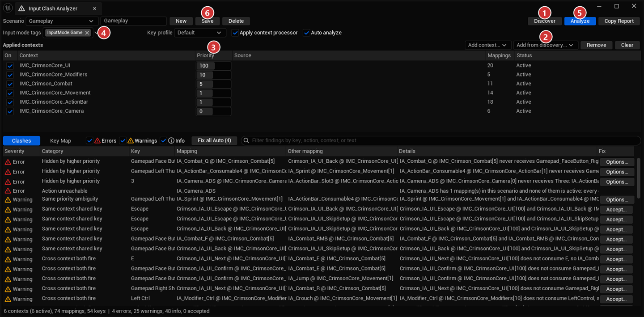Click the yellow Warnings filter triangle icon
Image resolution: width=644 pixels, height=317 pixels.
coord(131,140)
